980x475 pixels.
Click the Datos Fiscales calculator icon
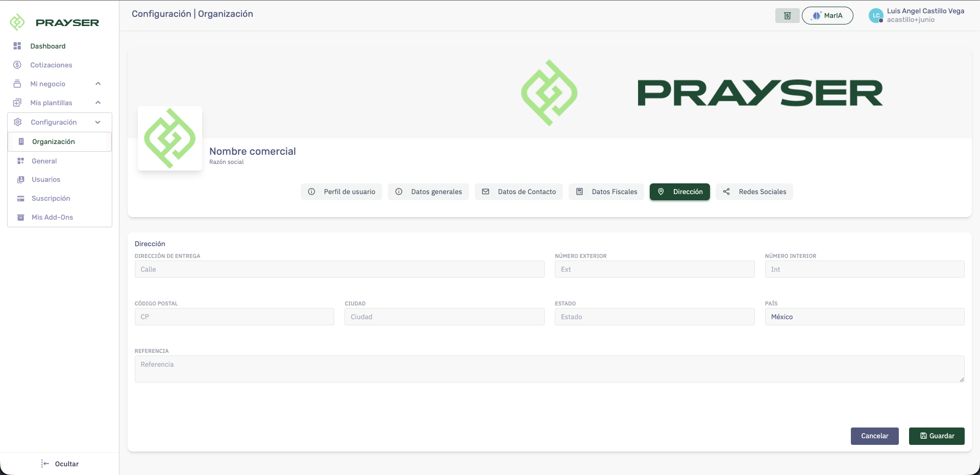pos(580,192)
